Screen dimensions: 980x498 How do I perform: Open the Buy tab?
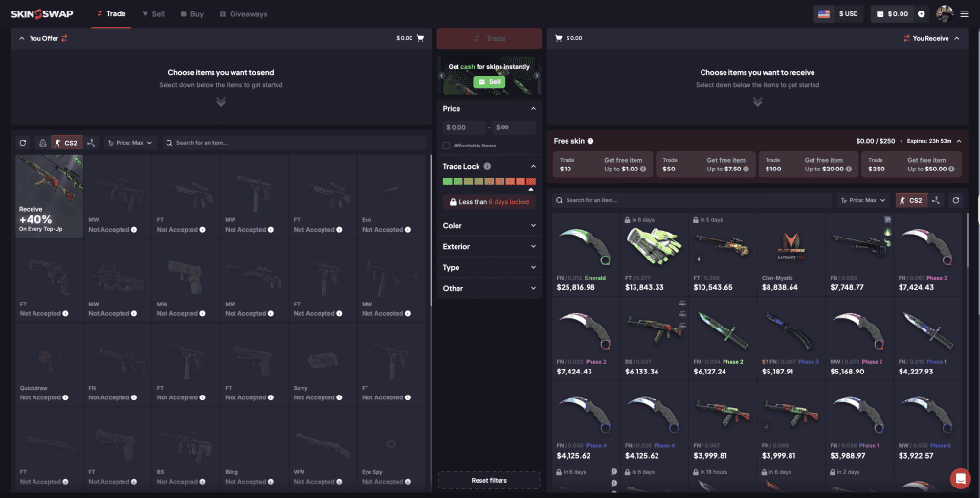click(191, 13)
